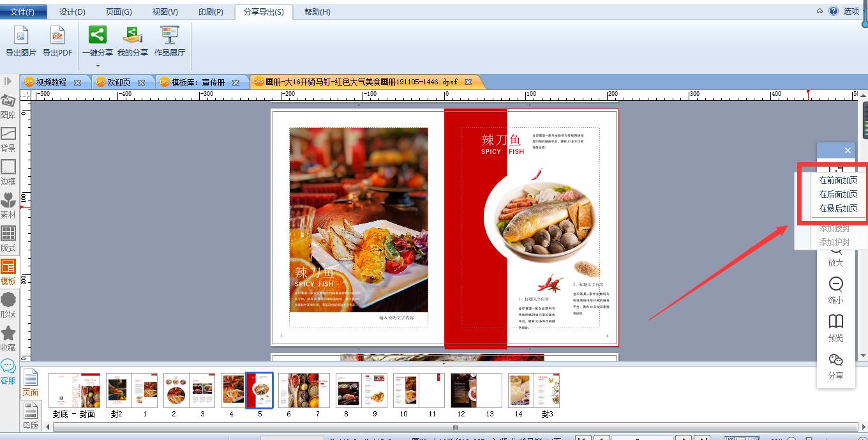This screenshot has width=868, height=440.
Task: Switch to the 欢迎页 document tab
Action: click(119, 82)
